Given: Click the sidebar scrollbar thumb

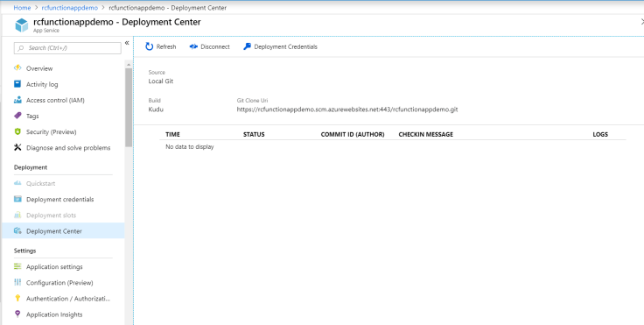Looking at the screenshot, I should tap(129, 107).
